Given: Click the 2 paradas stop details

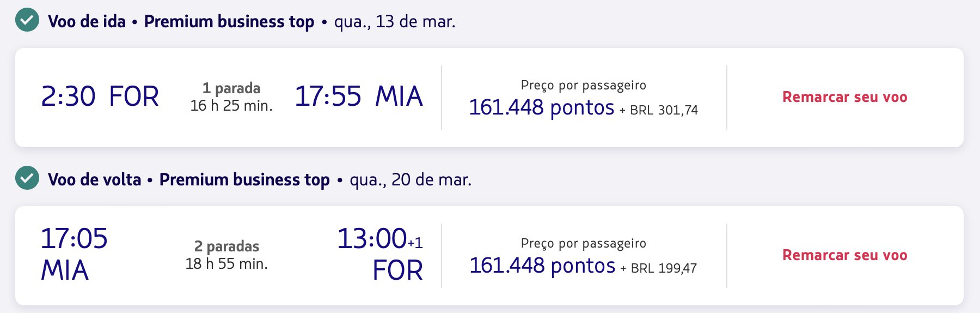Looking at the screenshot, I should [226, 246].
